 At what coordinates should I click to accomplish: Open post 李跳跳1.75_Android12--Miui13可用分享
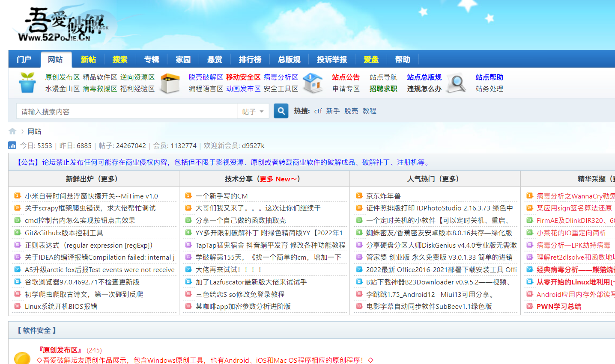tap(432, 294)
